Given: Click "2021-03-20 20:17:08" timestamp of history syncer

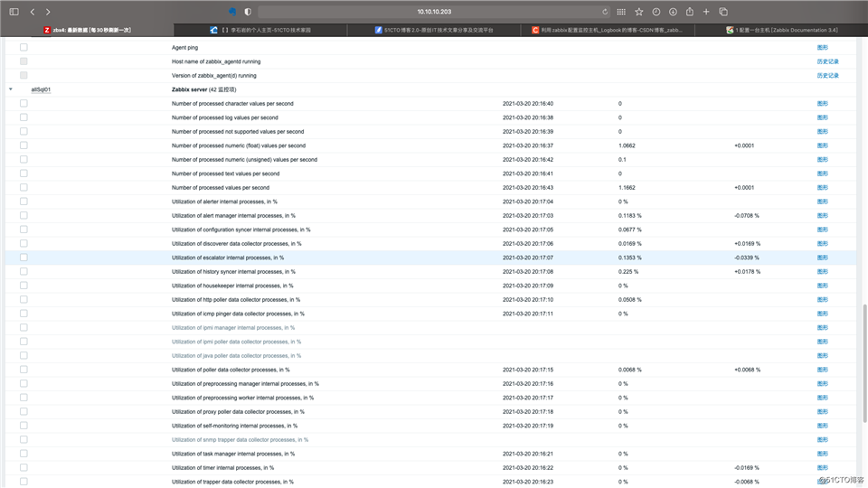Looking at the screenshot, I should [x=527, y=272].
